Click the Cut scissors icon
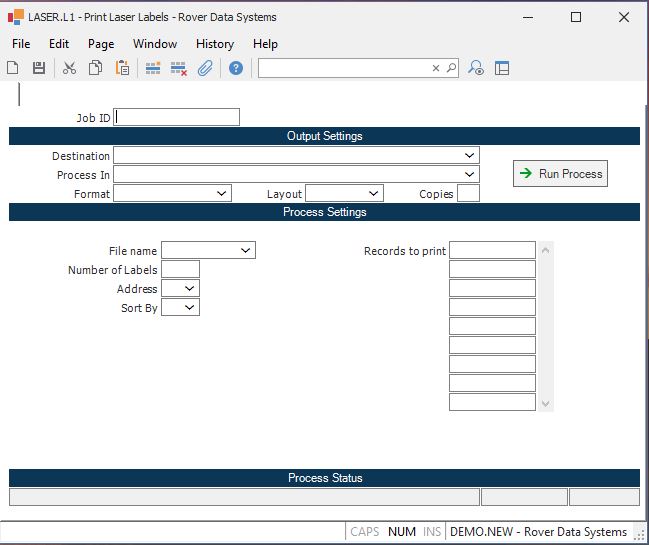This screenshot has height=545, width=649. 69,68
